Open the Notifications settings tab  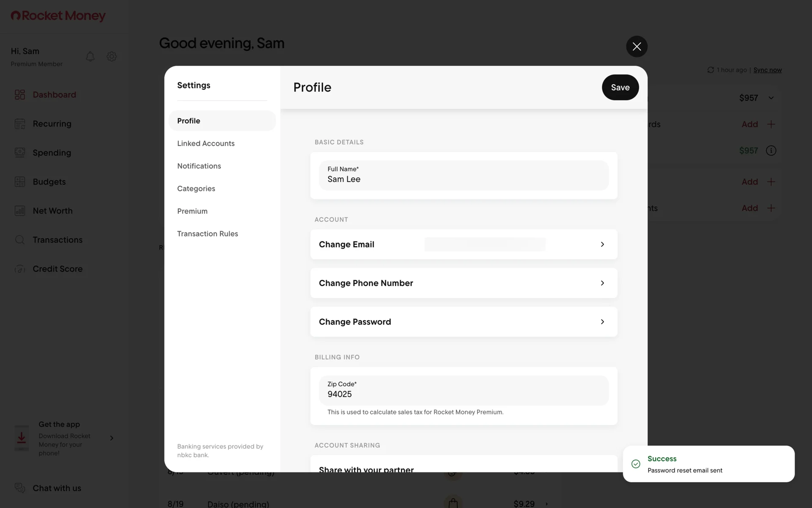pos(199,166)
